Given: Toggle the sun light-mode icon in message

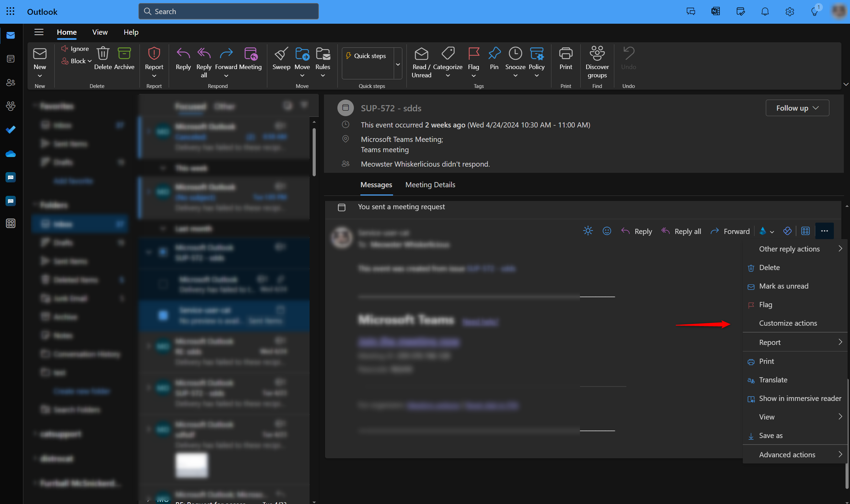Looking at the screenshot, I should click(x=588, y=231).
